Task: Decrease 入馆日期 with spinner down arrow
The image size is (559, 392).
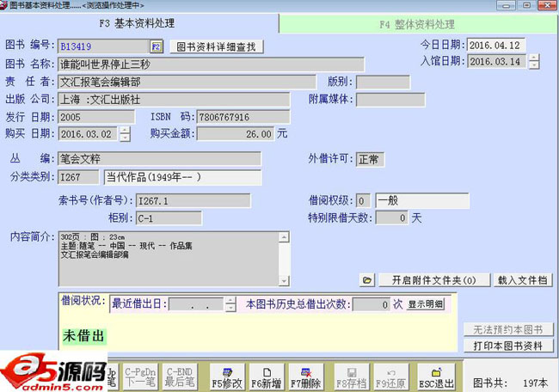Action: [534, 64]
